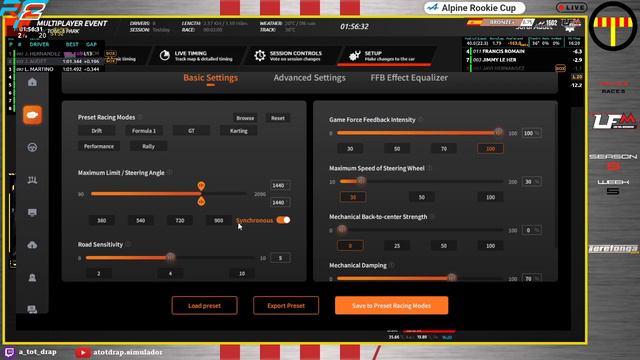
Task: Select the Formula 1 preset mode
Action: point(144,131)
